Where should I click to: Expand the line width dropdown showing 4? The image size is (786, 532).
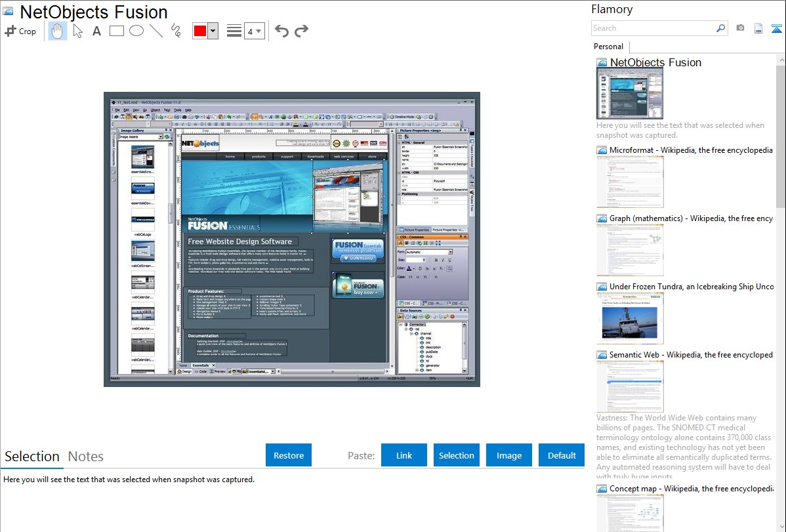click(254, 31)
